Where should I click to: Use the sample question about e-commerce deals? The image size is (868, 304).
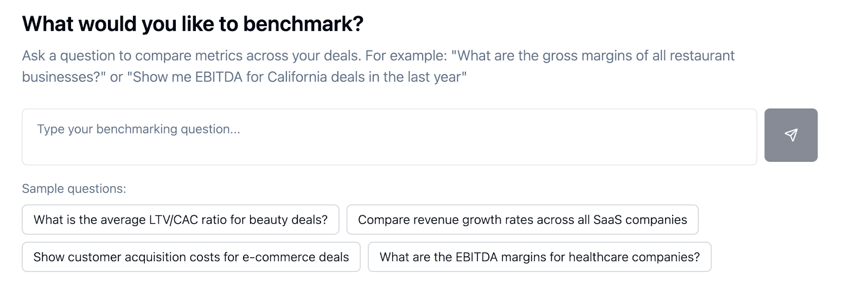191,257
